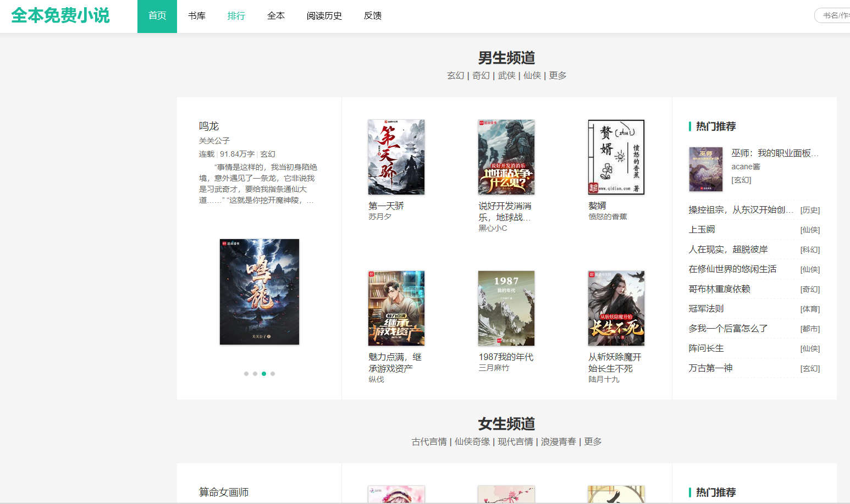Open the 赘婿 book cover

point(616,157)
